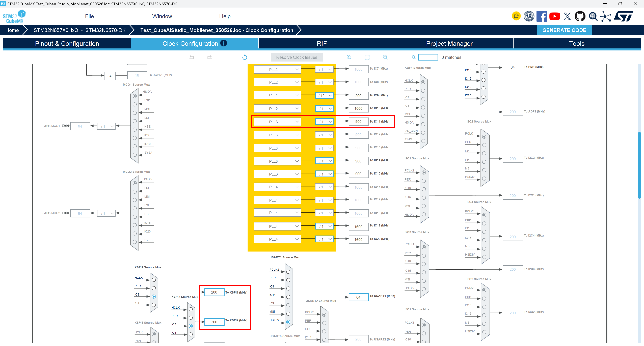This screenshot has height=346, width=644.
Task: Open the IC9 PLL1 source dropdown
Action: tap(278, 95)
